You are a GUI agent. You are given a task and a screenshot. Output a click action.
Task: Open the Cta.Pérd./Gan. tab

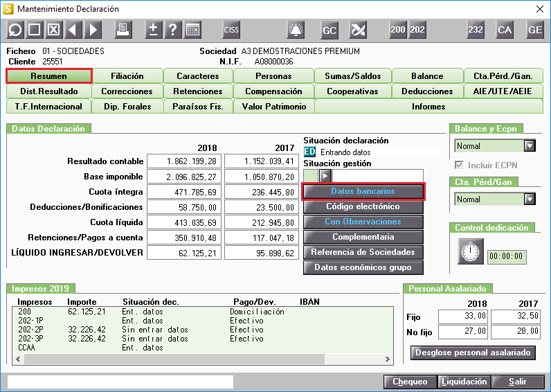(x=503, y=76)
